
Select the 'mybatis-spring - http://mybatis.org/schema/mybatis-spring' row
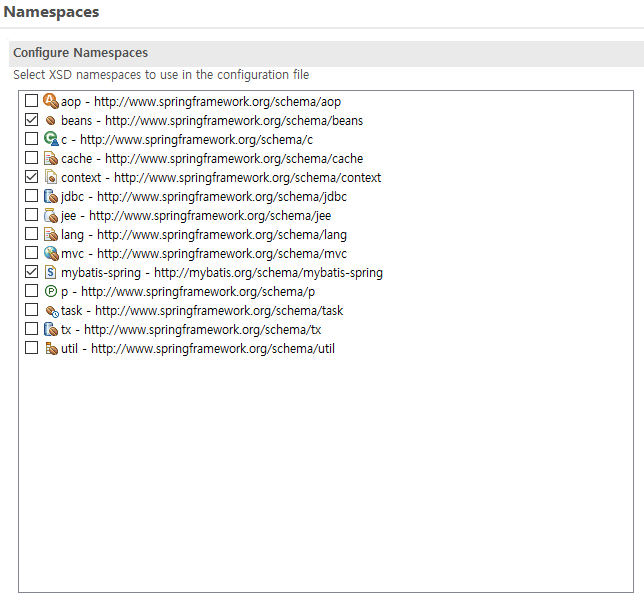222,272
